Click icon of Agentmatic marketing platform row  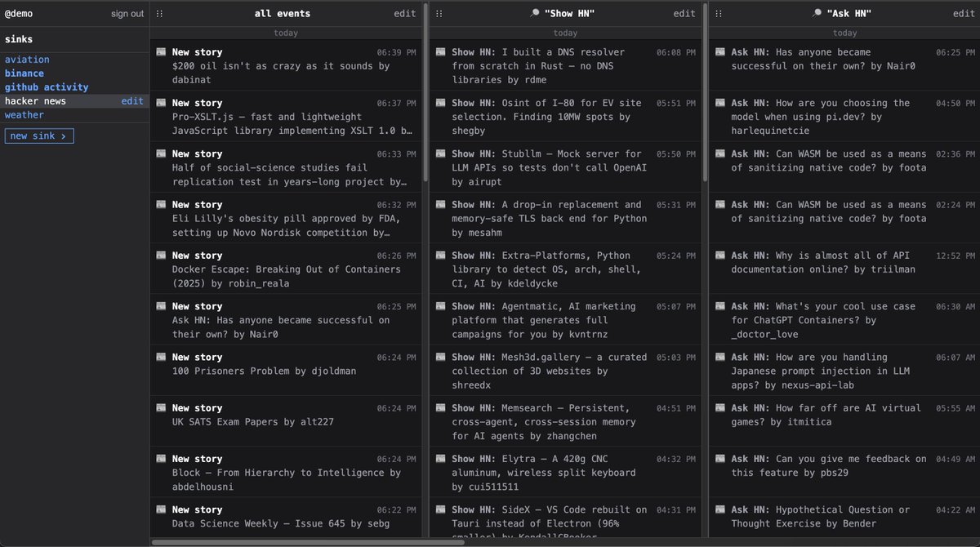(x=441, y=306)
